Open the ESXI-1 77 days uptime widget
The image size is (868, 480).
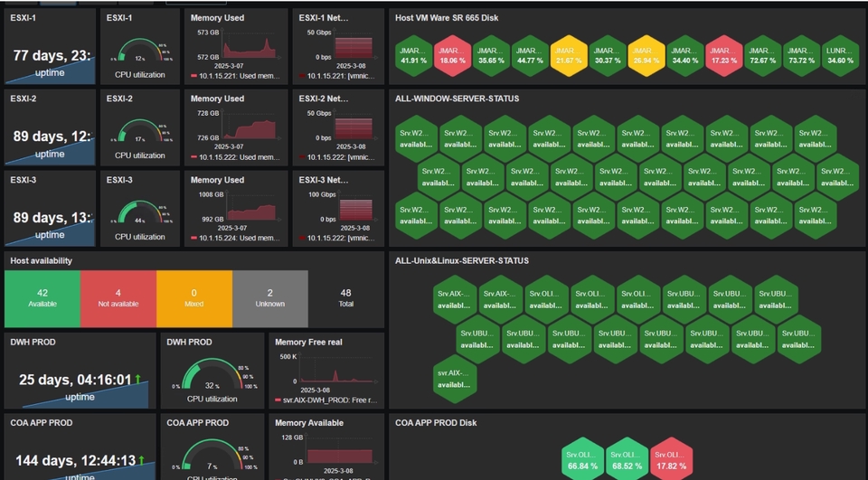click(x=50, y=46)
